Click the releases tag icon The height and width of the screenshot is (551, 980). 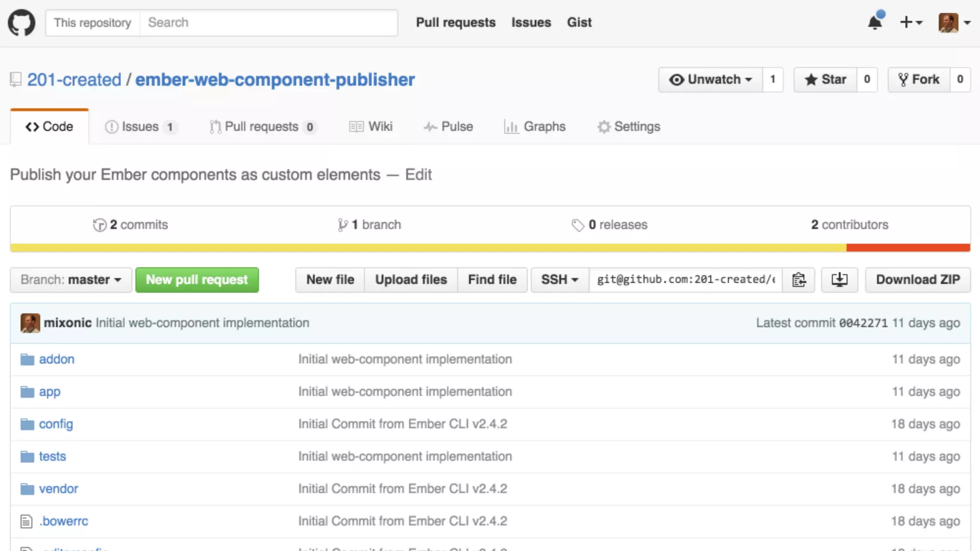(x=578, y=225)
